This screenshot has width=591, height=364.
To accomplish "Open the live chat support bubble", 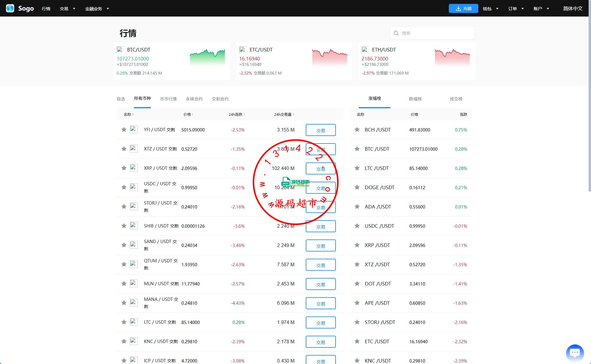I will pyautogui.click(x=575, y=353).
